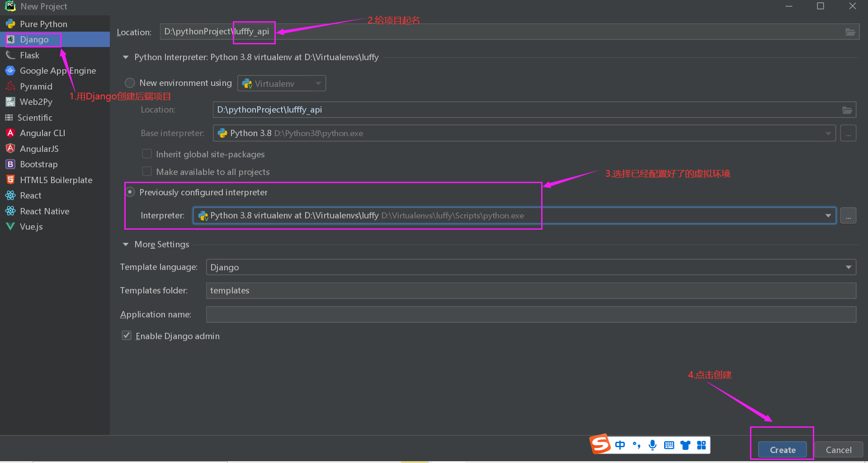Select Previously configured interpreter radio button

tap(130, 192)
